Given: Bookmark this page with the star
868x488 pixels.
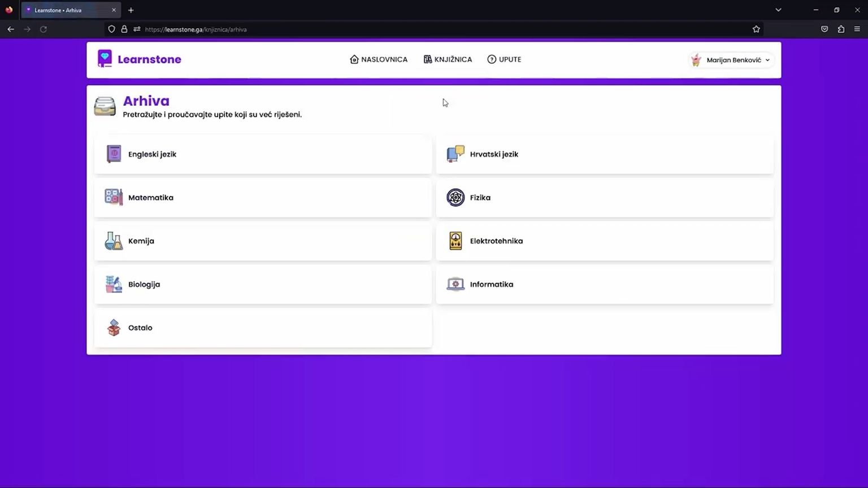Looking at the screenshot, I should click(x=756, y=29).
